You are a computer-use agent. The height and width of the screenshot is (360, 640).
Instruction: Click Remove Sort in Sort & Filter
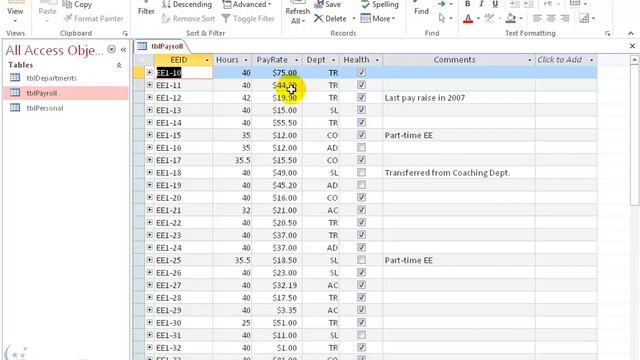pos(188,18)
